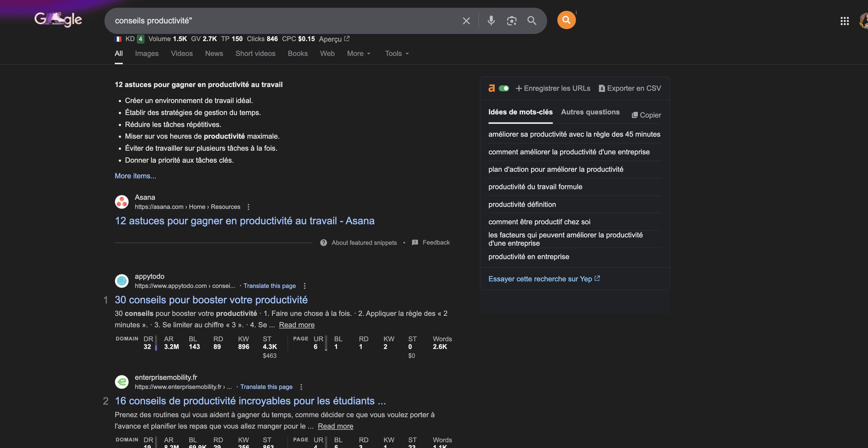Start the search with the orange search button
Image resolution: width=868 pixels, height=448 pixels.
point(566,20)
